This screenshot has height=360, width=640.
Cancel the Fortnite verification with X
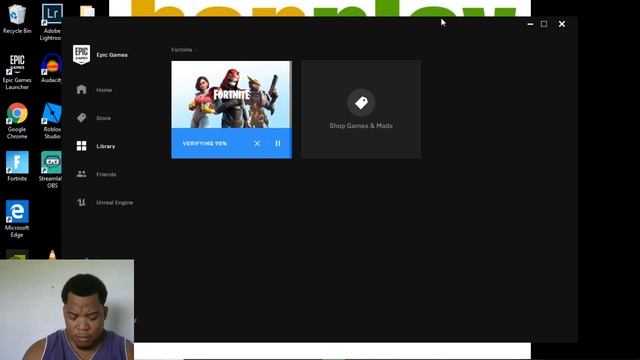coord(257,143)
